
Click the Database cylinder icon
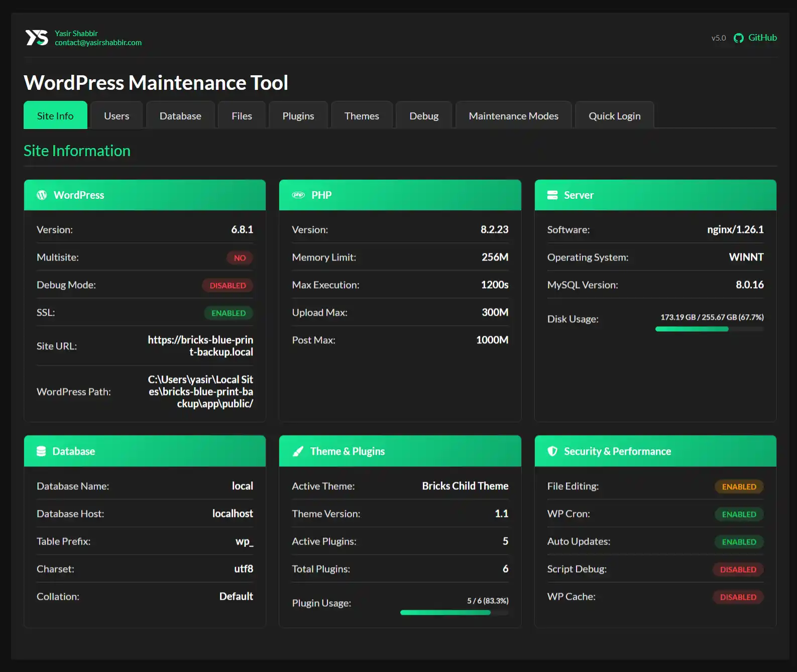click(41, 451)
